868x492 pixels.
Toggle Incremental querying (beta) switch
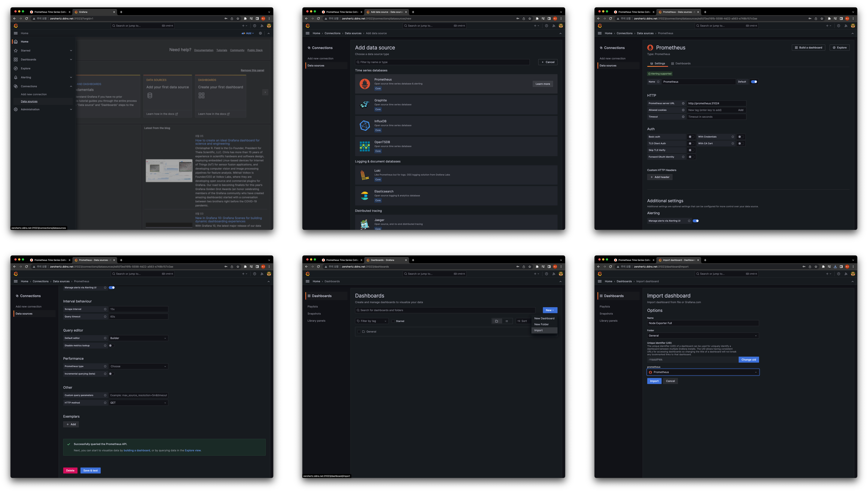pos(112,374)
